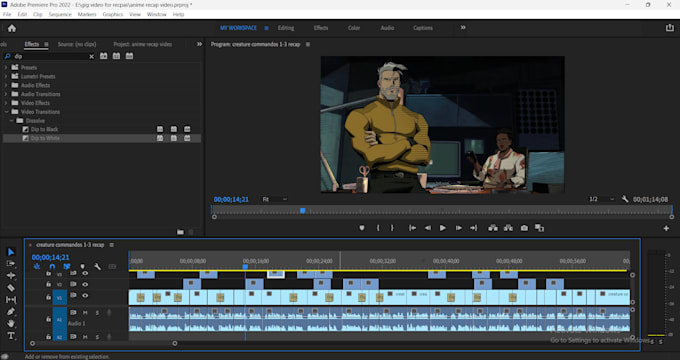Image resolution: width=680 pixels, height=360 pixels.
Task: Toggle YUV Effects filter icon
Action: pos(129,56)
